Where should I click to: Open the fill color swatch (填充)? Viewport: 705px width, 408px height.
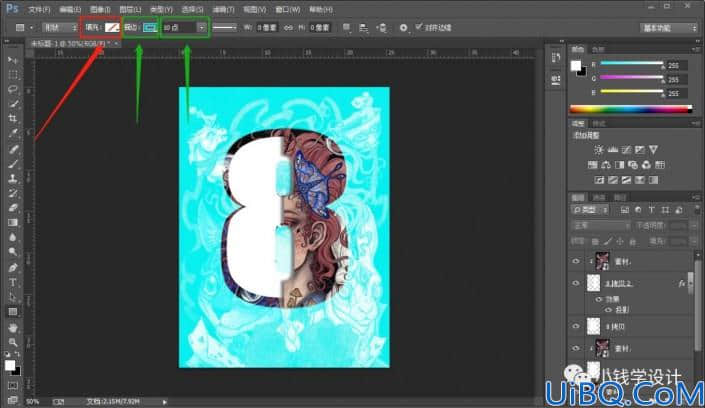[x=112, y=28]
